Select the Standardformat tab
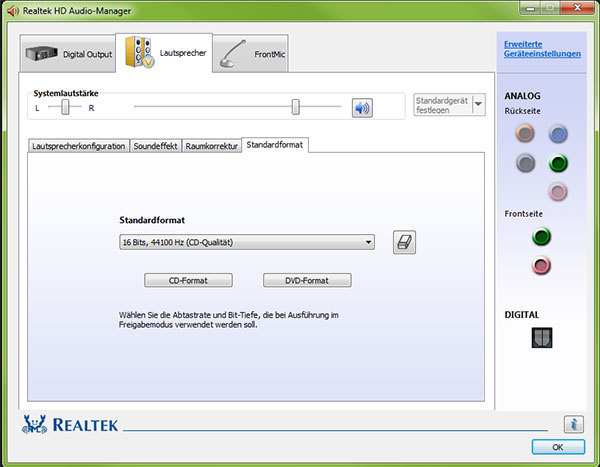This screenshot has width=600, height=467. (x=275, y=145)
